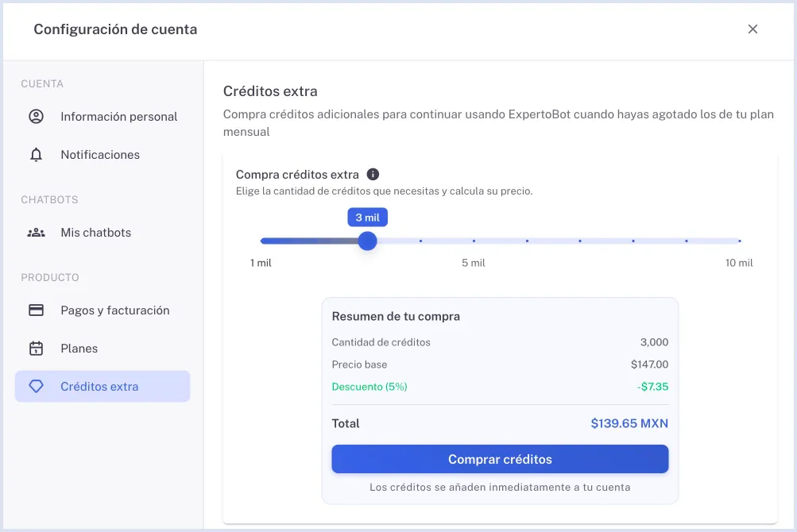Open the info tooltip next to Compra créditos extra
This screenshot has width=797, height=532.
pos(372,174)
